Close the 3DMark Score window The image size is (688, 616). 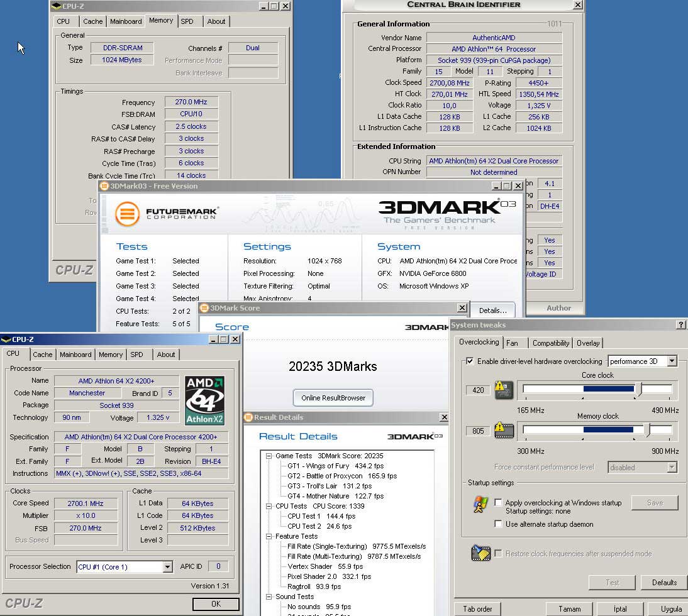pyautogui.click(x=462, y=308)
